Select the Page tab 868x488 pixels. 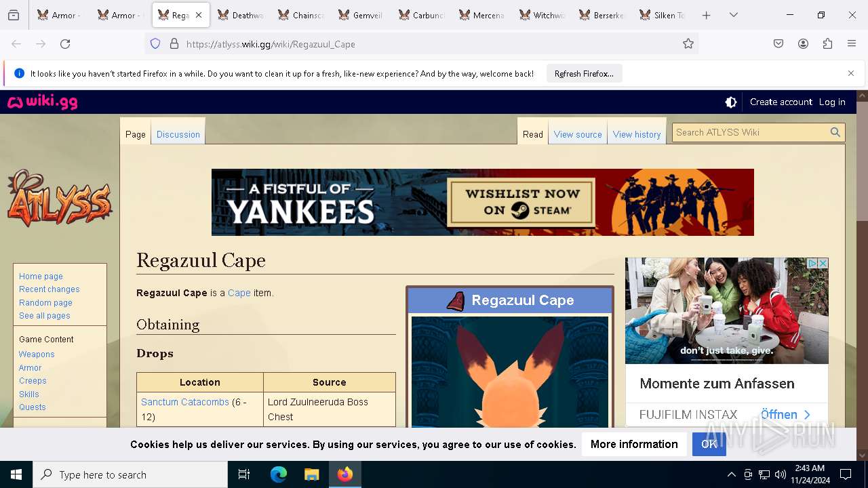pyautogui.click(x=136, y=134)
